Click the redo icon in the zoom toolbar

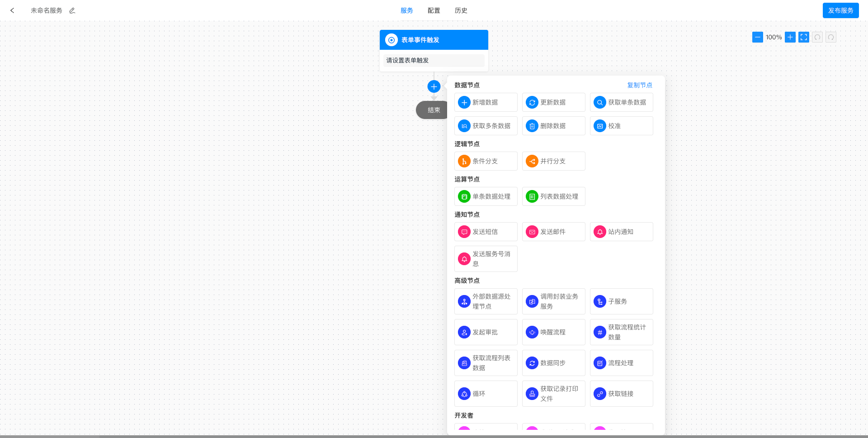830,37
